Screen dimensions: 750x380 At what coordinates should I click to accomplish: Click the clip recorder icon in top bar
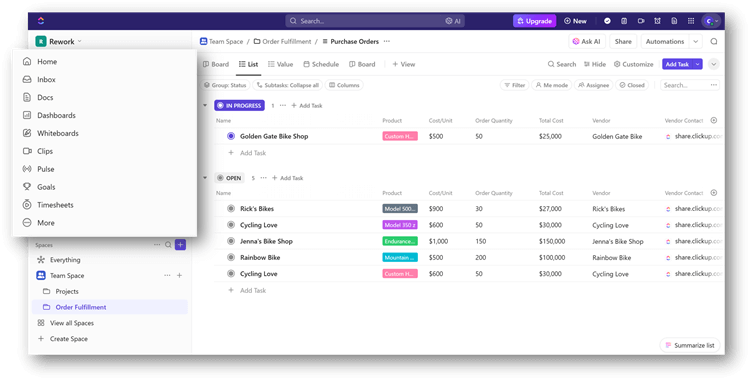(x=640, y=21)
